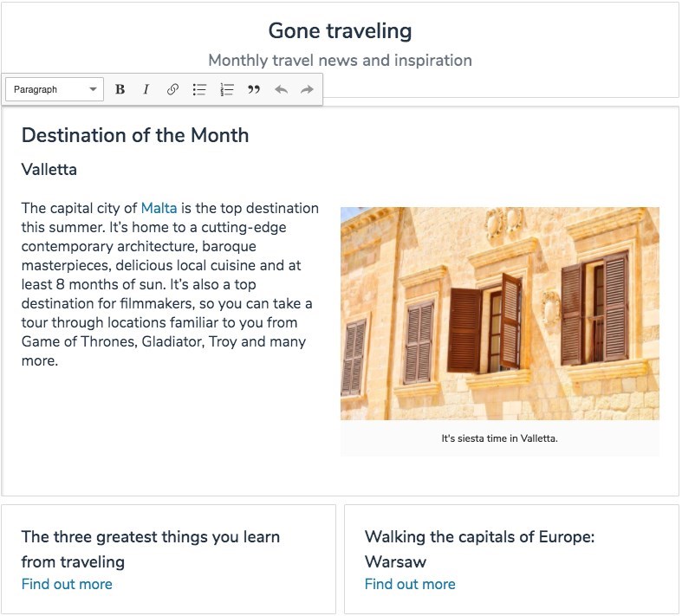The image size is (682, 616).
Task: Open the Paragraph heading dropdown
Action: 55,89
